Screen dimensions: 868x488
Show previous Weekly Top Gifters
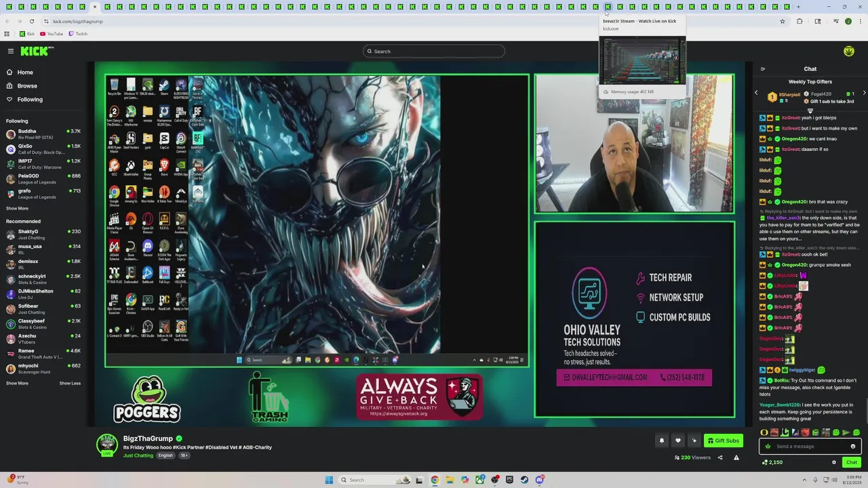(x=757, y=93)
